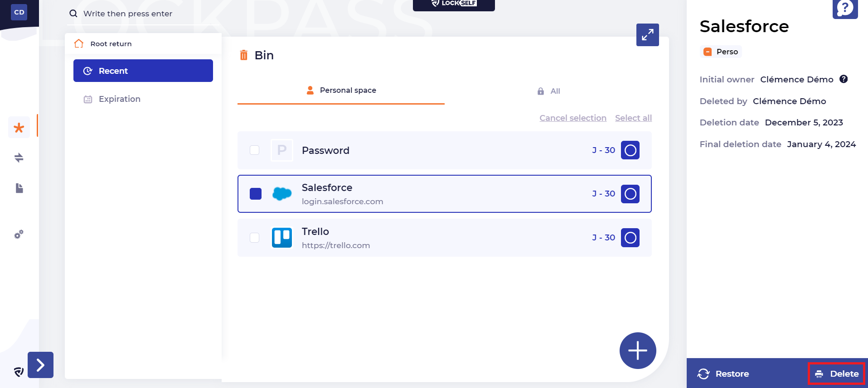Image resolution: width=868 pixels, height=388 pixels.
Task: Click the Restore button
Action: pyautogui.click(x=723, y=374)
